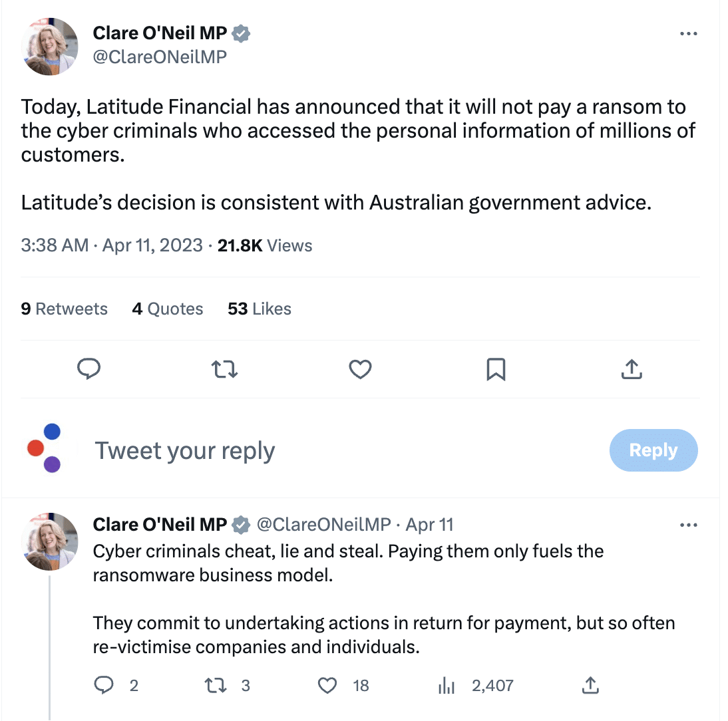Retweet the main Latitude Financial tweet
This screenshot has width=728, height=721.
[x=224, y=368]
